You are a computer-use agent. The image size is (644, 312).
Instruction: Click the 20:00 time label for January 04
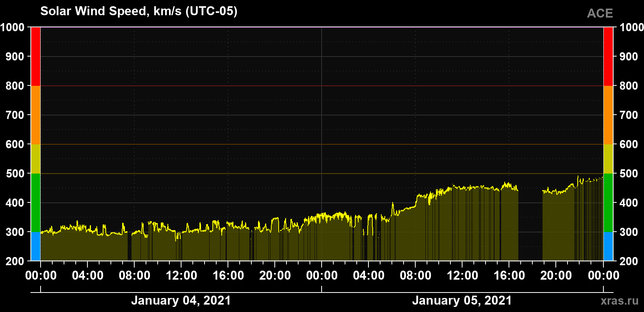pyautogui.click(x=275, y=276)
